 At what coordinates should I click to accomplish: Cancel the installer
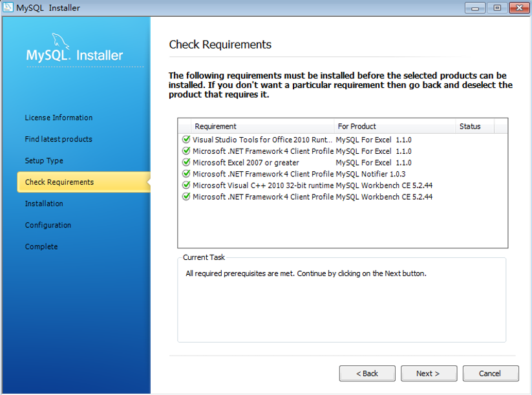(491, 373)
